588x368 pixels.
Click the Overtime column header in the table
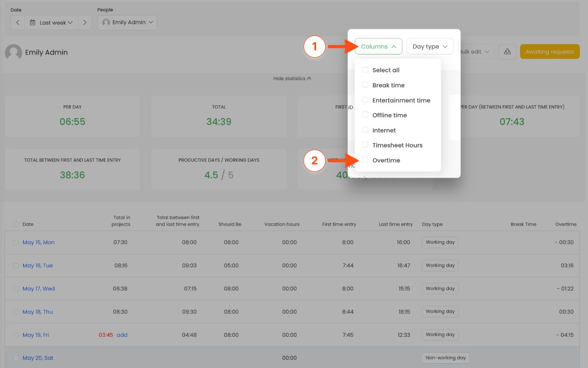pyautogui.click(x=566, y=224)
